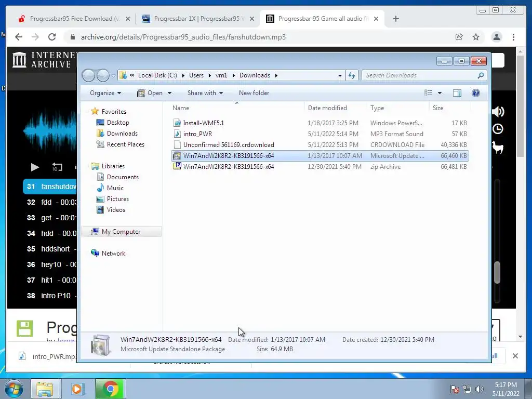Open Windows Explorer from taskbar

pos(45,389)
